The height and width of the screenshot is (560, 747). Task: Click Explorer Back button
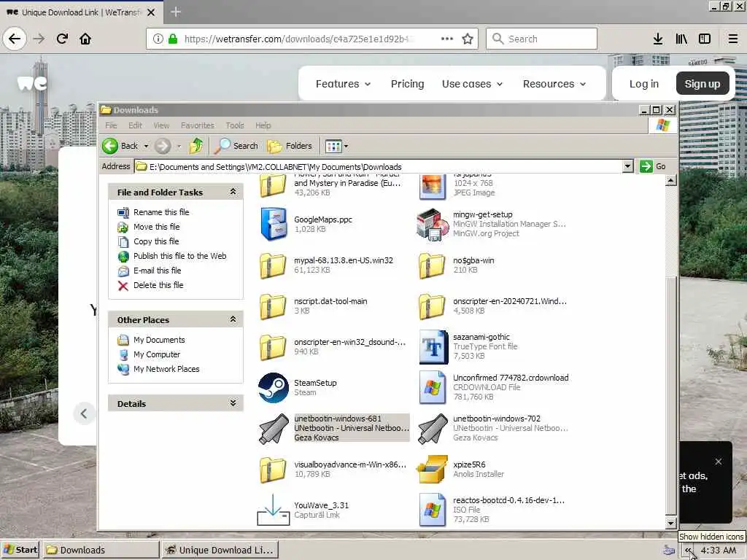(120, 146)
